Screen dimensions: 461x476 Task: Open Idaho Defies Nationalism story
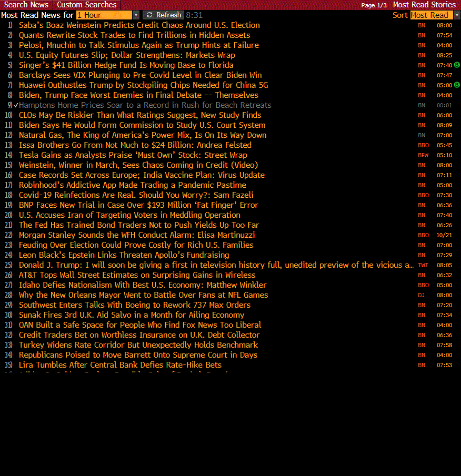pyautogui.click(x=143, y=286)
